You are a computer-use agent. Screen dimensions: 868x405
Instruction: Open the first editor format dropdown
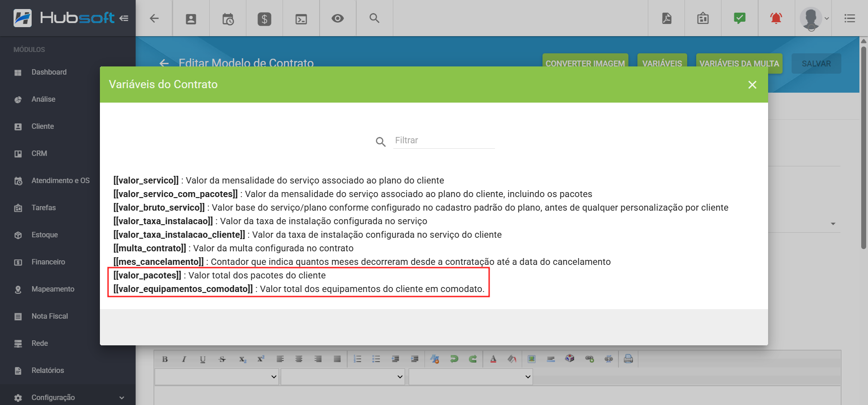217,377
